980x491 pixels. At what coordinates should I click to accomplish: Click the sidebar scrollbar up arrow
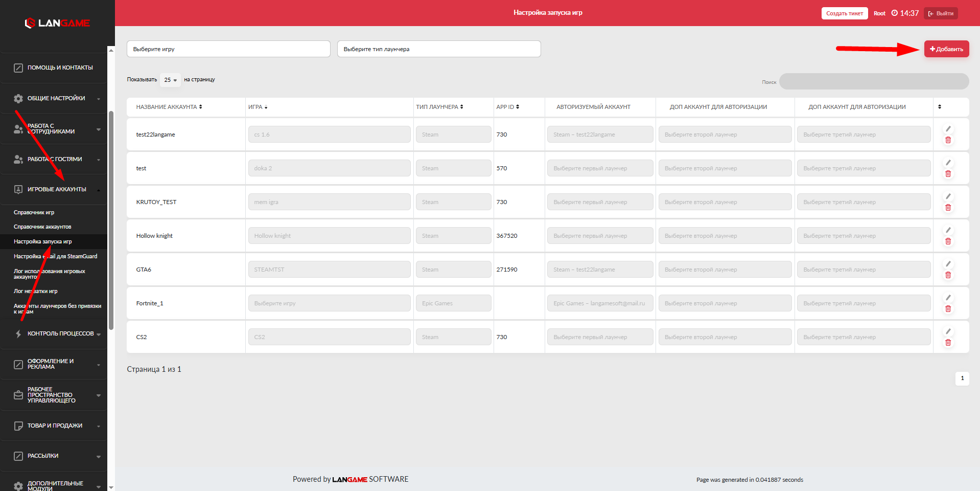pos(111,50)
